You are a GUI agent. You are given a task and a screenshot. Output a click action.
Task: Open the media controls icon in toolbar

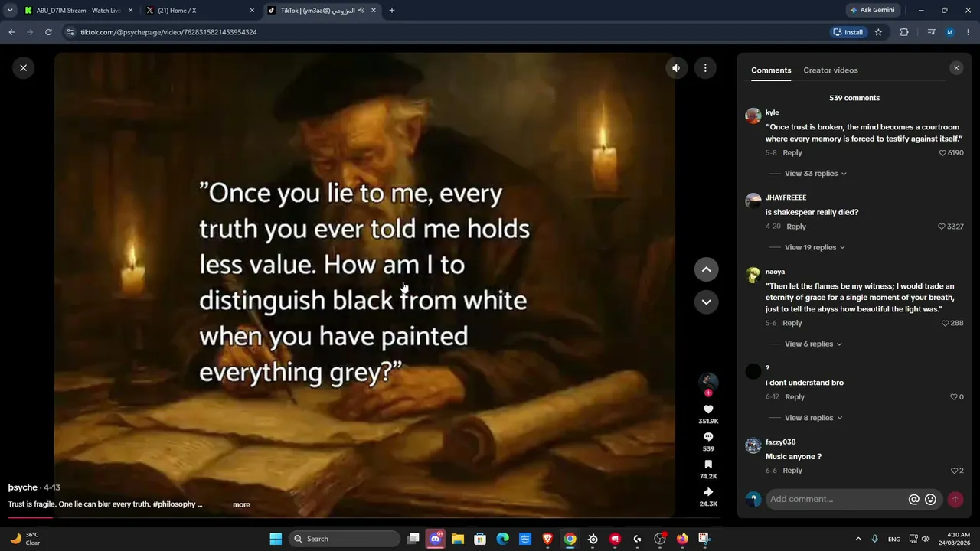(931, 32)
